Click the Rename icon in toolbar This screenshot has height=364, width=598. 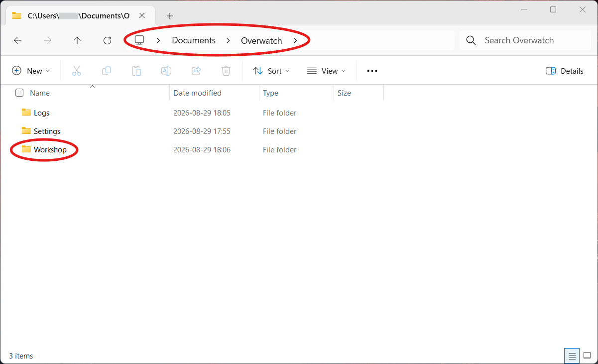click(x=166, y=71)
